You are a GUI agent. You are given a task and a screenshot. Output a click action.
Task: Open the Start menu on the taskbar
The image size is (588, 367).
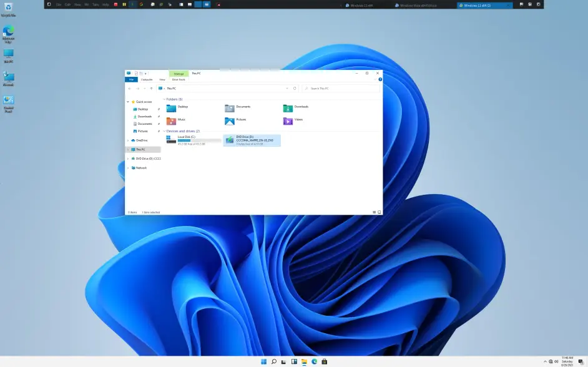tap(263, 362)
